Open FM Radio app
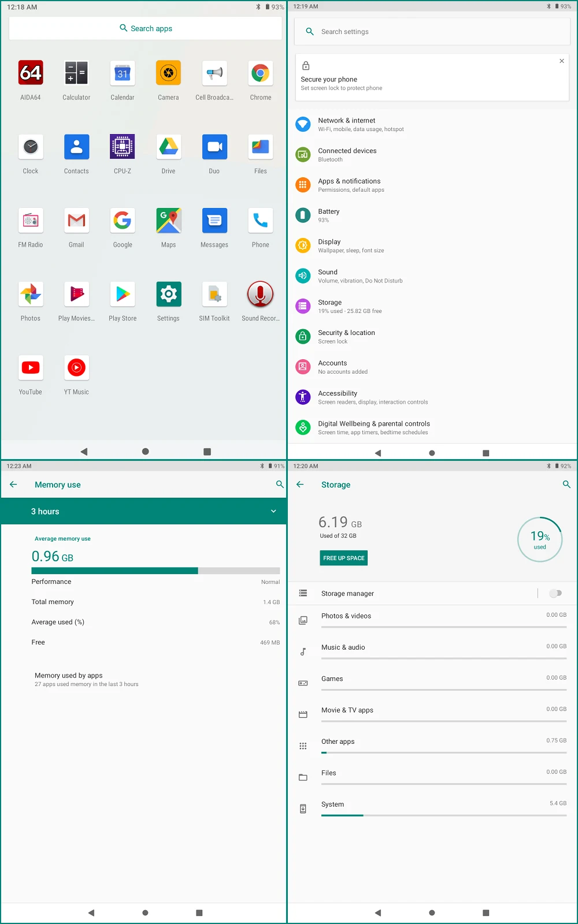The width and height of the screenshot is (578, 924). pos(31,221)
